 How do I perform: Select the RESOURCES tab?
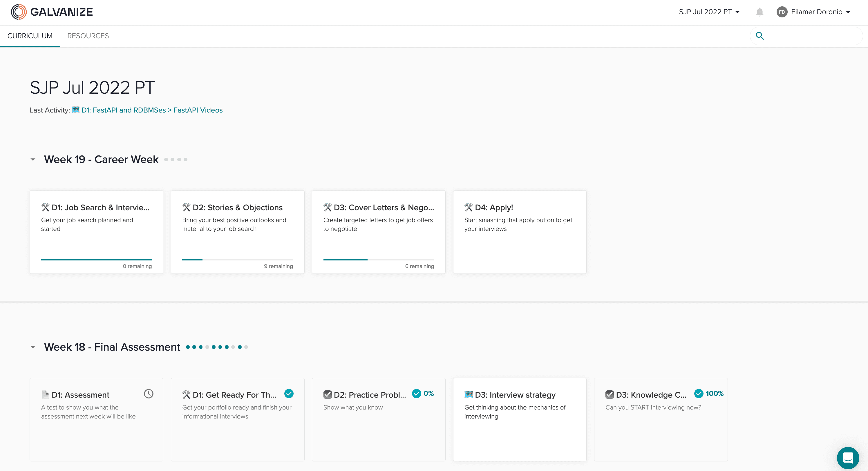pos(88,36)
